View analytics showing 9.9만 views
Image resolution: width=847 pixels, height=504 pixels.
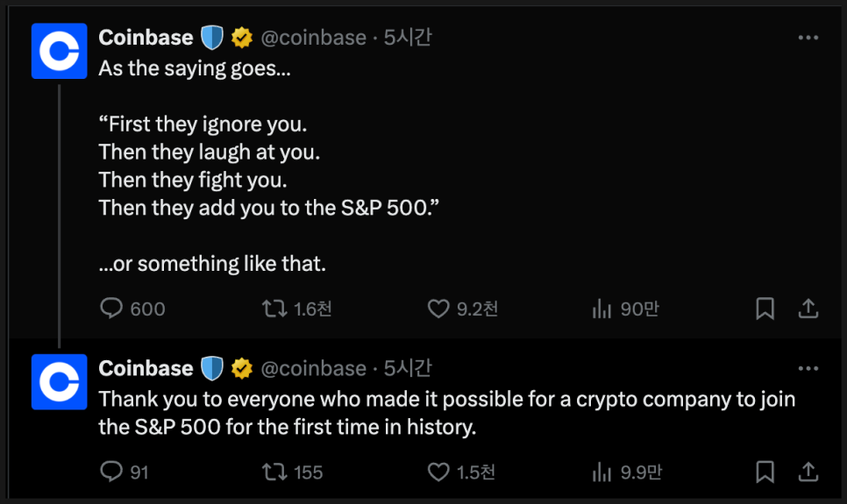(x=627, y=472)
